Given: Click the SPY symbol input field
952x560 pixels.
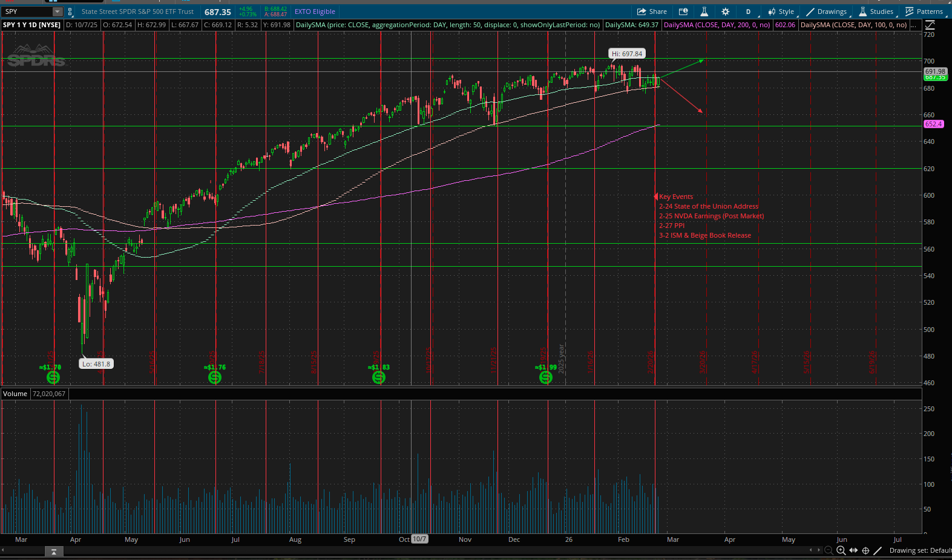Looking at the screenshot, I should [27, 11].
